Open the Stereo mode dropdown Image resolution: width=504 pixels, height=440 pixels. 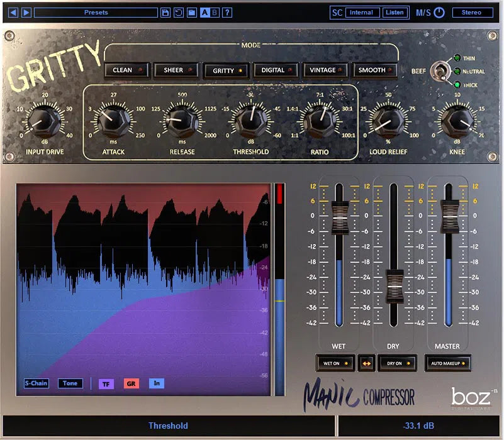pyautogui.click(x=474, y=12)
